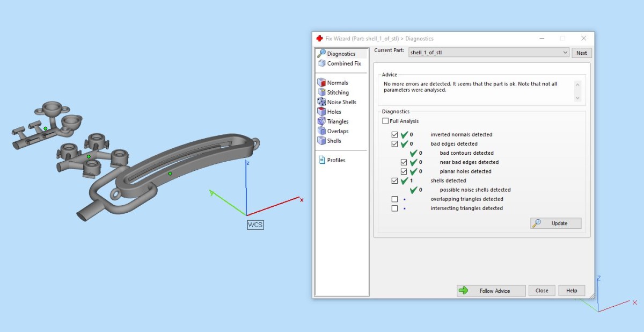Screen dimensions: 644x332
Task: Open the Current Part dropdown
Action: [x=565, y=53]
